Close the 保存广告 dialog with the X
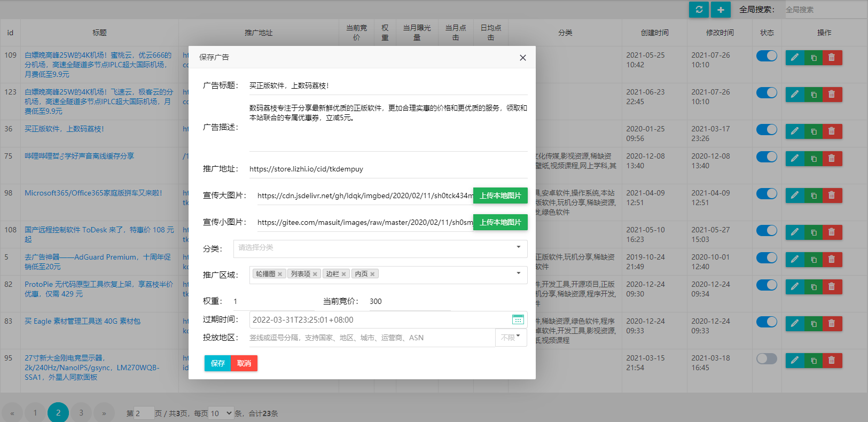Screen dimensions: 868x422 pos(522,58)
